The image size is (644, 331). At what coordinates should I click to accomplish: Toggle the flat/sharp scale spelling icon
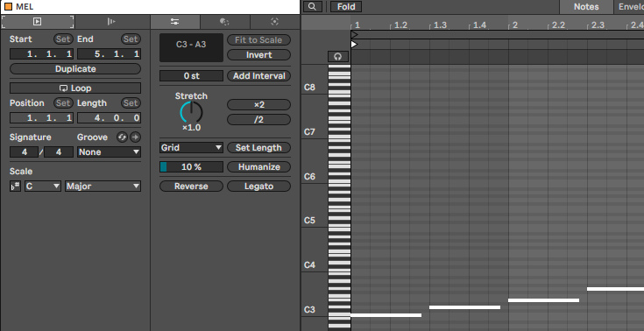15,186
